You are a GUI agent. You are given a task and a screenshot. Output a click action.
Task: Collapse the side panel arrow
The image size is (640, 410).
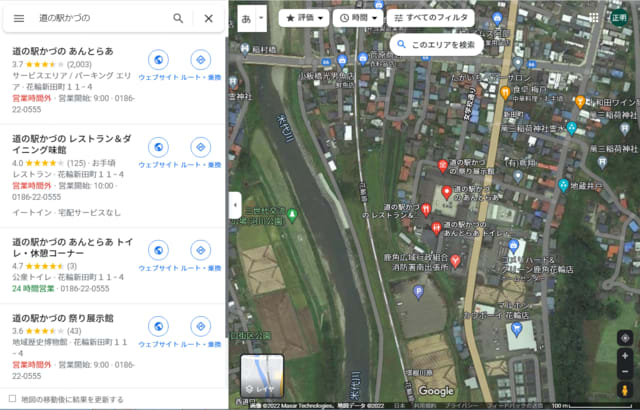tap(235, 205)
